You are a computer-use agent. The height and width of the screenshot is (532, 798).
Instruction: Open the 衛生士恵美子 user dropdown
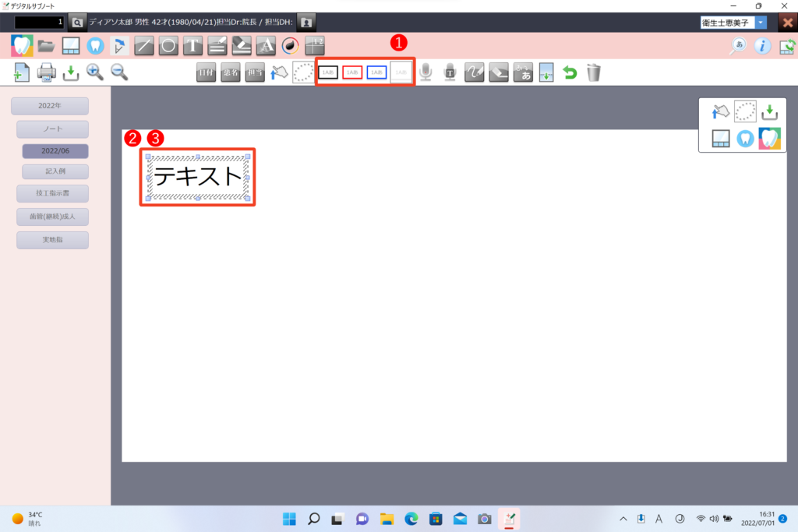pos(761,23)
